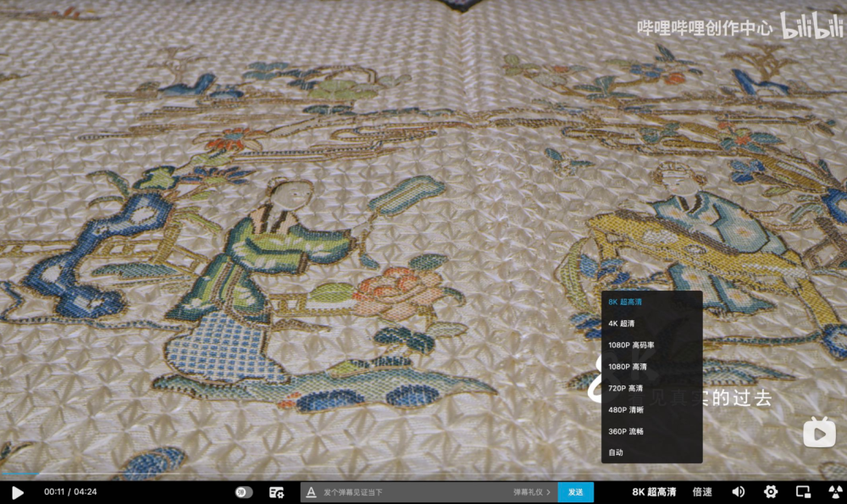Enable picture-in-picture mode

point(803,492)
